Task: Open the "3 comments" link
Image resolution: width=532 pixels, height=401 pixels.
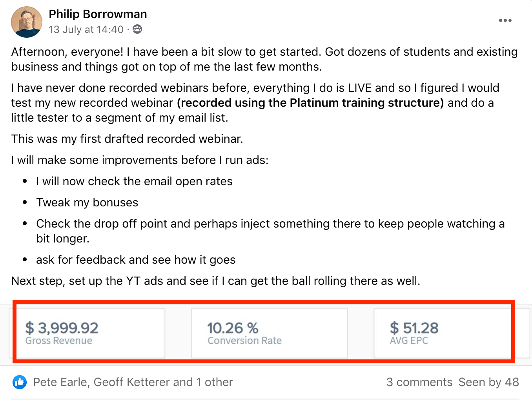Action: 419,382
